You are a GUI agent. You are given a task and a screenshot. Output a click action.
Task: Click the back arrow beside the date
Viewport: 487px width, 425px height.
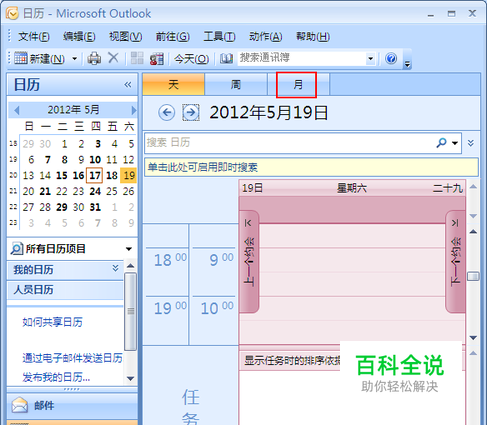click(x=166, y=113)
